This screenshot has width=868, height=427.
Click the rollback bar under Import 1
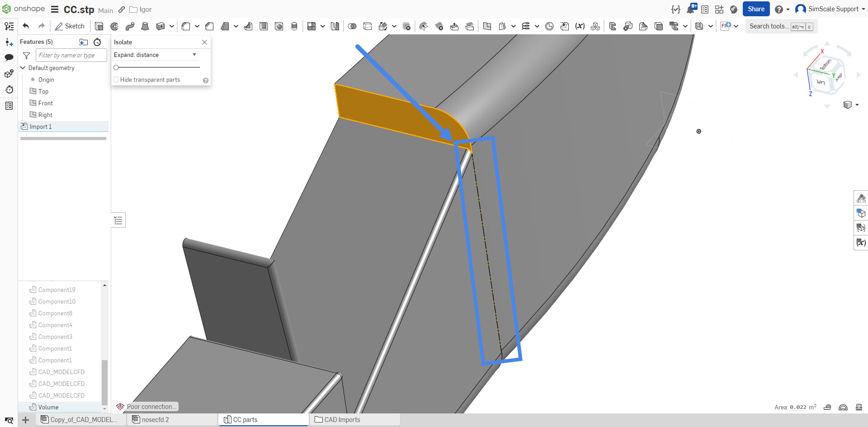click(63, 138)
